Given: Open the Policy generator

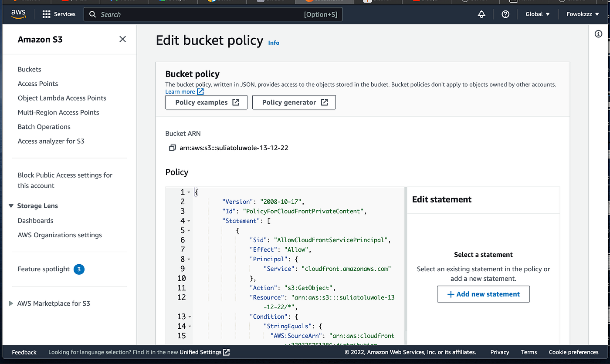Looking at the screenshot, I should [x=294, y=102].
